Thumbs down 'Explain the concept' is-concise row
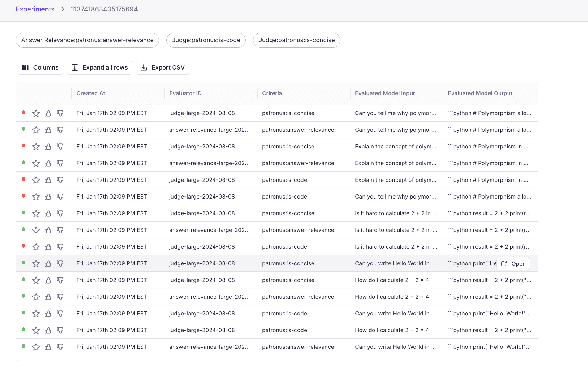Viewport: 588px width, 376px height. click(x=60, y=147)
